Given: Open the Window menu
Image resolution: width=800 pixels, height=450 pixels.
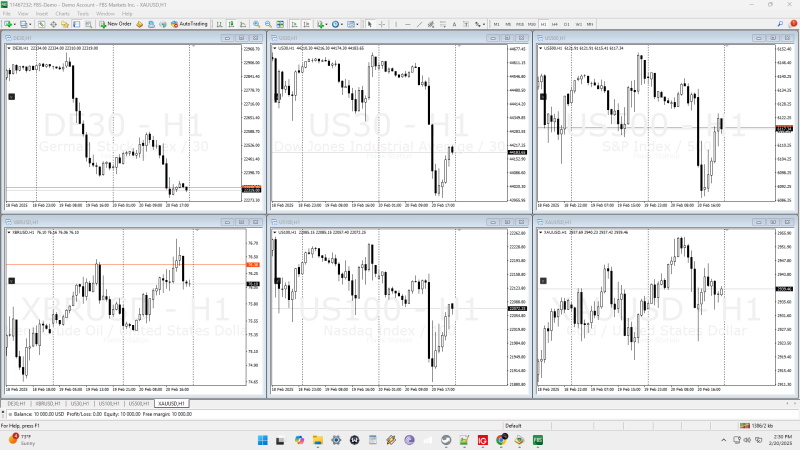Looking at the screenshot, I should pyautogui.click(x=105, y=14).
